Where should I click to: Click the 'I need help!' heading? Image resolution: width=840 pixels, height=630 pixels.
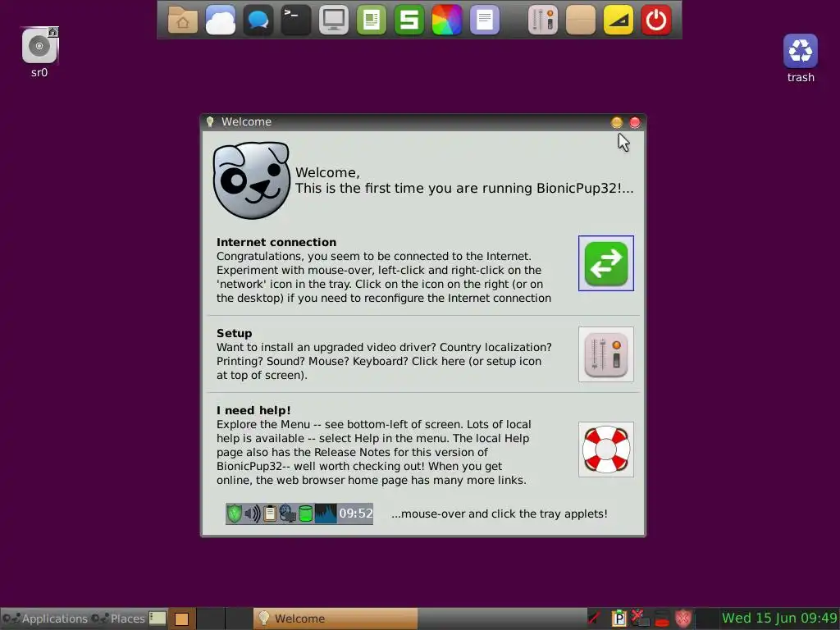click(253, 410)
